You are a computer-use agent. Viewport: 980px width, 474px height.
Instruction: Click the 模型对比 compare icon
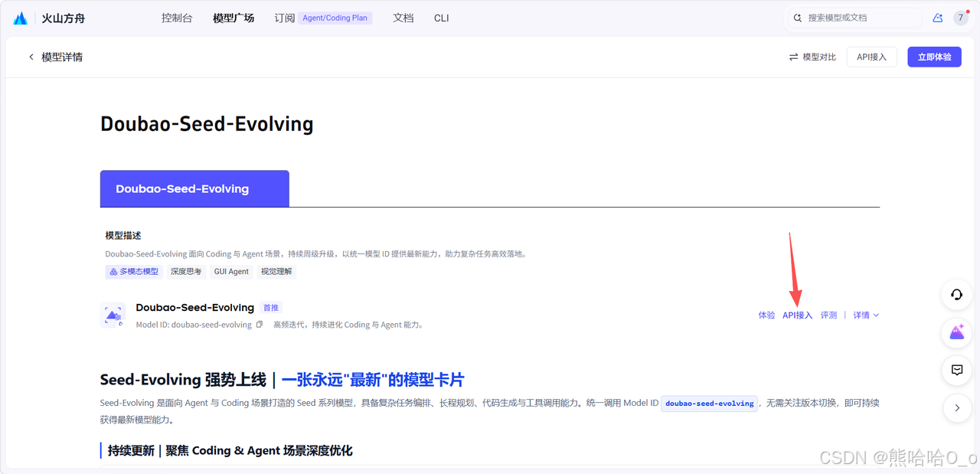[794, 57]
